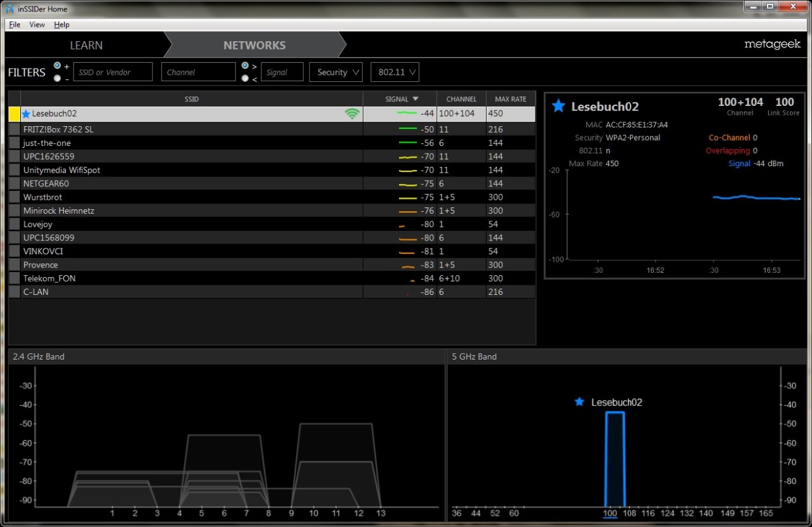Select the just-the-one network row
Screen dimensions: 812x527
(x=272, y=143)
